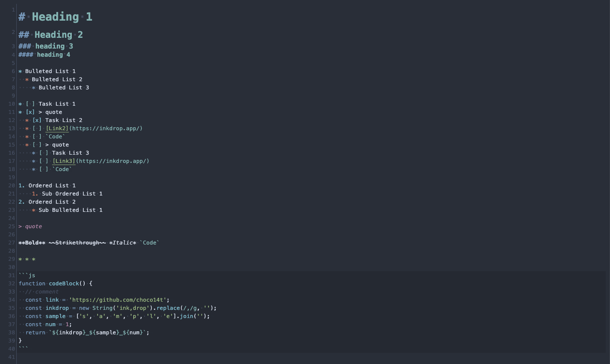Click the inkdrop.app URL after Link3
This screenshot has width=610, height=364.
click(113, 161)
